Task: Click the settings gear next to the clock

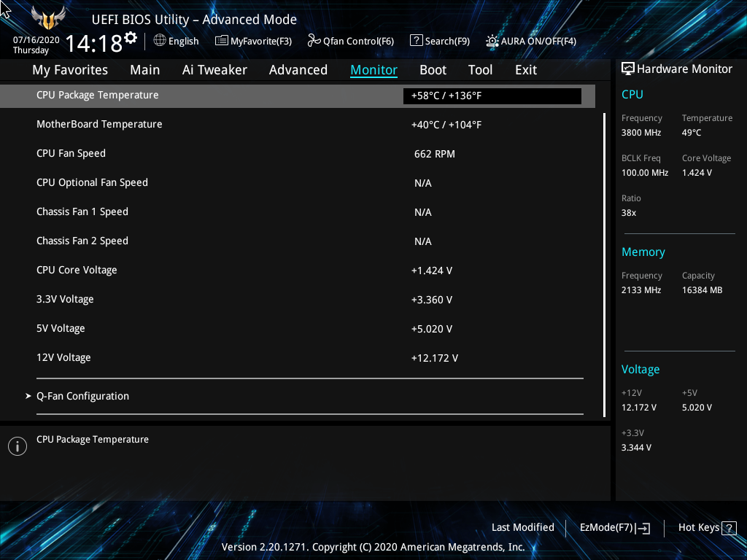Action: [131, 38]
